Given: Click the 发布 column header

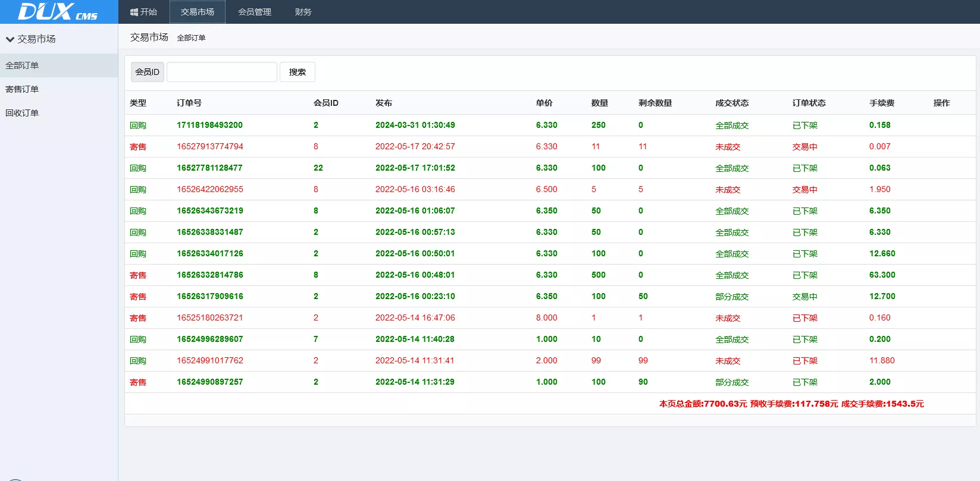Looking at the screenshot, I should [383, 103].
